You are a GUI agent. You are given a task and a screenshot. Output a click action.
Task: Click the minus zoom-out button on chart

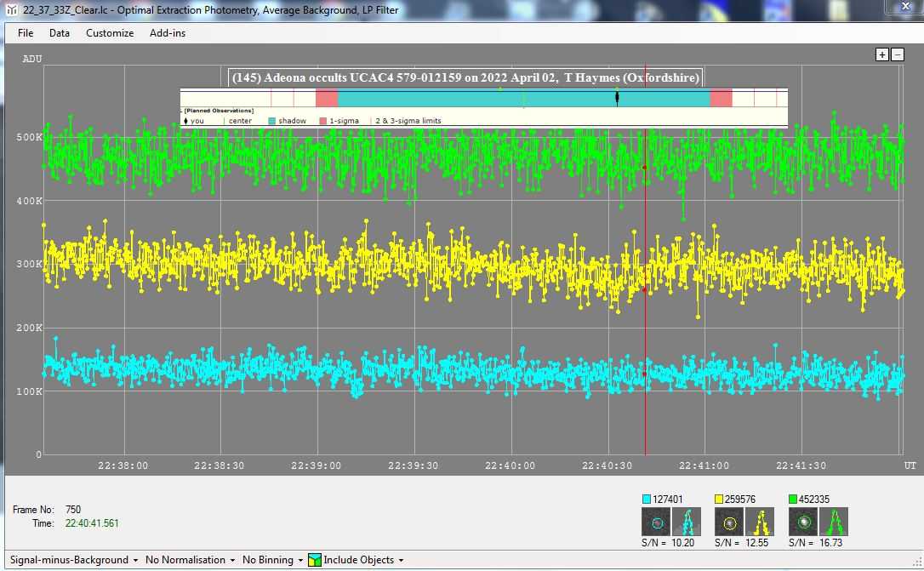coord(897,54)
